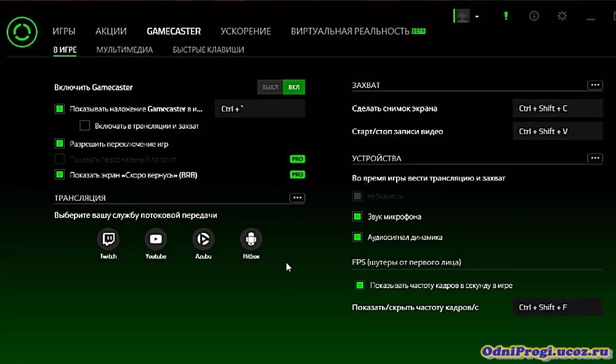Switch to the МУЛЬТИМЕДИА sub-tab
Viewport: 616px width, 364px height.
(124, 50)
